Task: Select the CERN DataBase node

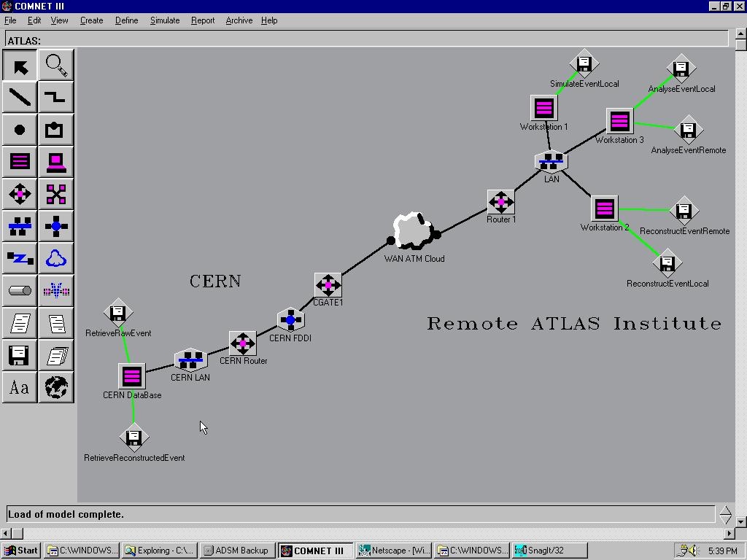Action: click(x=132, y=376)
